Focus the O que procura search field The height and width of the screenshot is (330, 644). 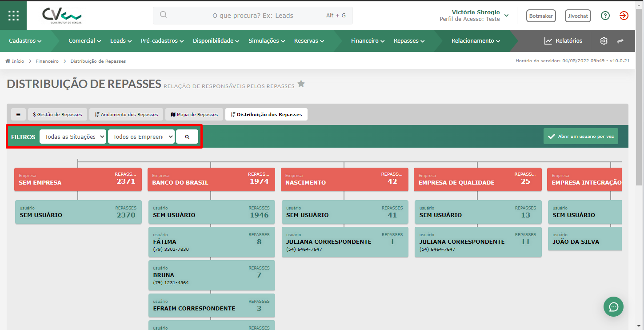pos(253,15)
